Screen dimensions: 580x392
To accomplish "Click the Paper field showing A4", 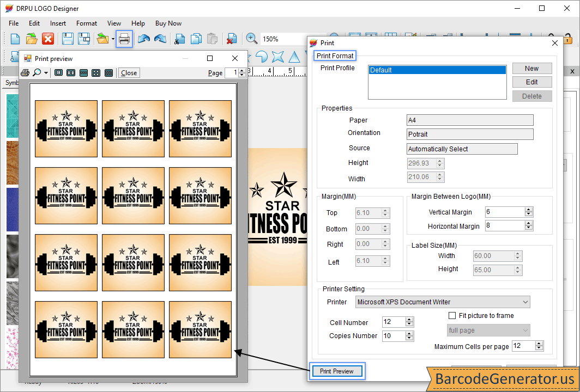I will 470,120.
